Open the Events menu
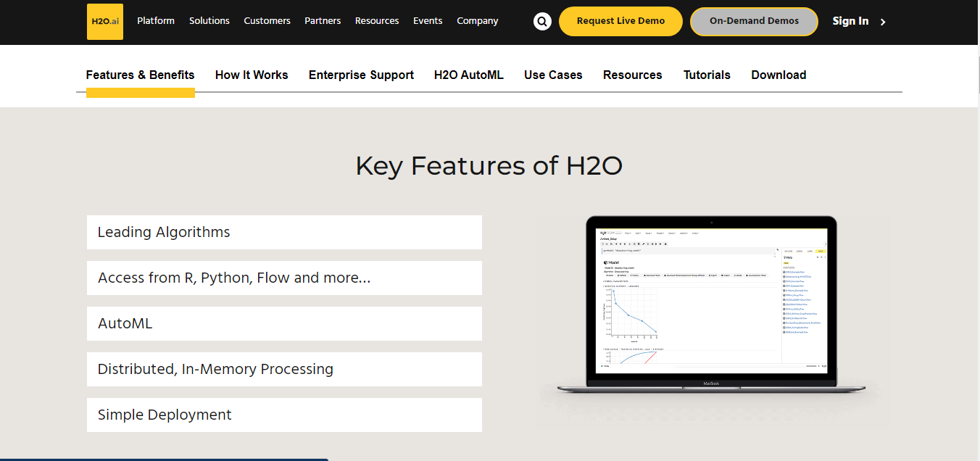 tap(428, 21)
